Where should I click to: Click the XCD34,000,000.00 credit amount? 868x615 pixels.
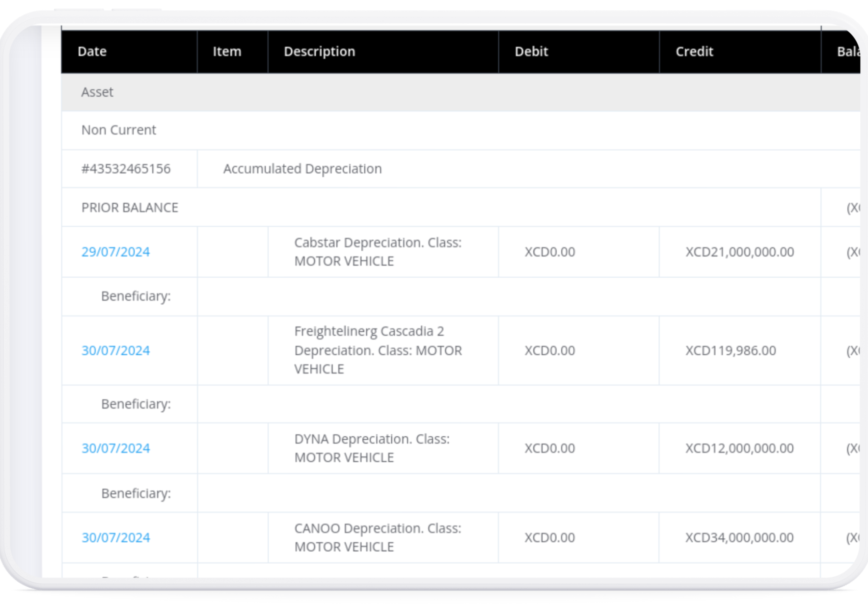739,538
